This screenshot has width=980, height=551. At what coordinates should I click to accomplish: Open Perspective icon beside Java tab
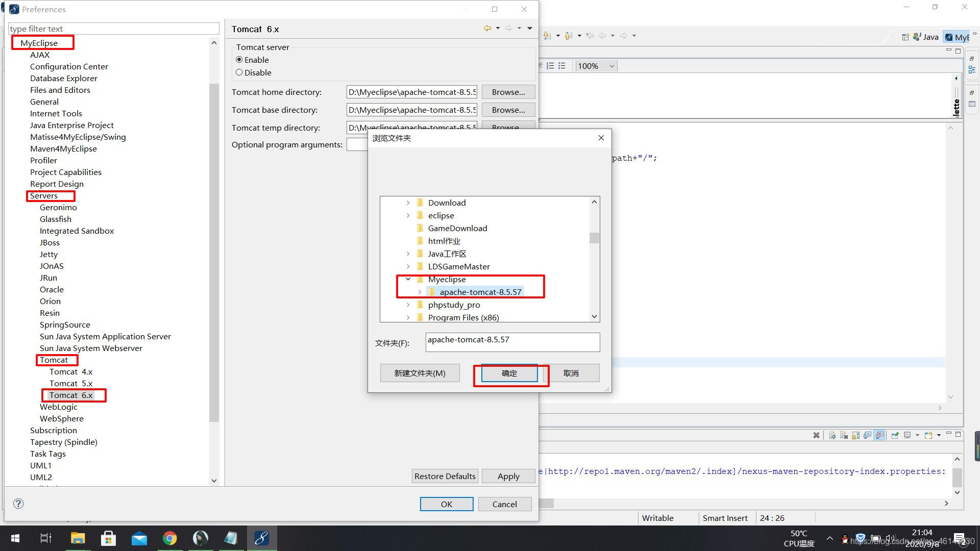(905, 37)
